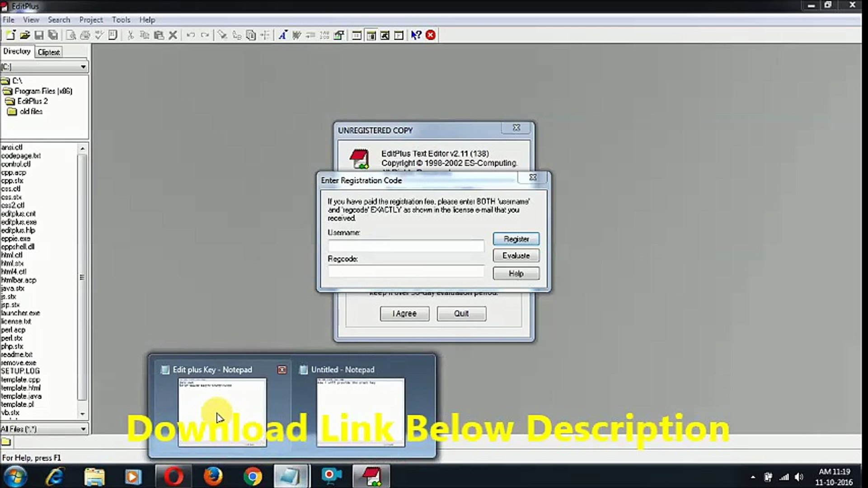The image size is (868, 488).
Task: Click the Cut scissors icon
Action: pyautogui.click(x=131, y=35)
